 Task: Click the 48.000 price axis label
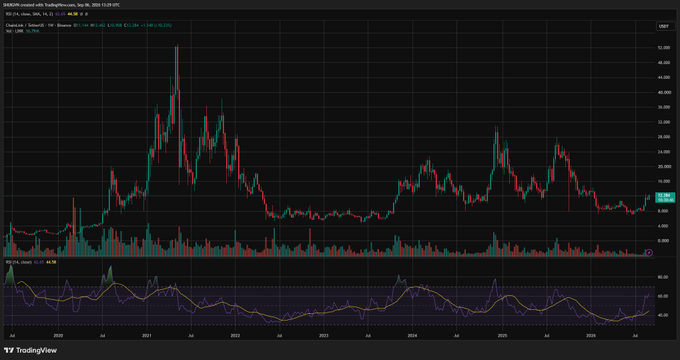tap(664, 62)
